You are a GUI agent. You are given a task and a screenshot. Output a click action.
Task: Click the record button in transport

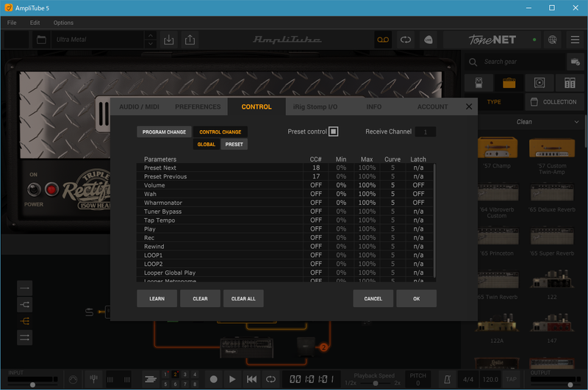[x=213, y=380]
